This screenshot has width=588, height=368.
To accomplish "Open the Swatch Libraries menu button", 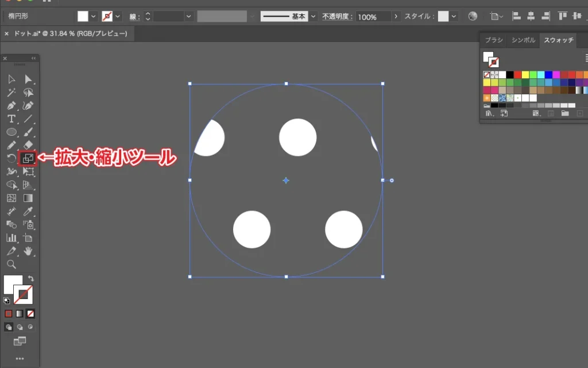I will (x=489, y=114).
